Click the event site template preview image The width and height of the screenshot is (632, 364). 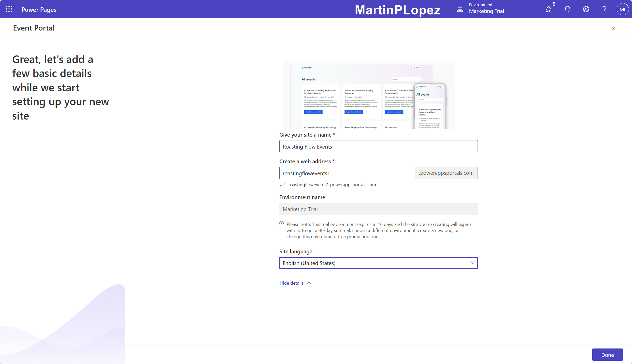tap(369, 95)
